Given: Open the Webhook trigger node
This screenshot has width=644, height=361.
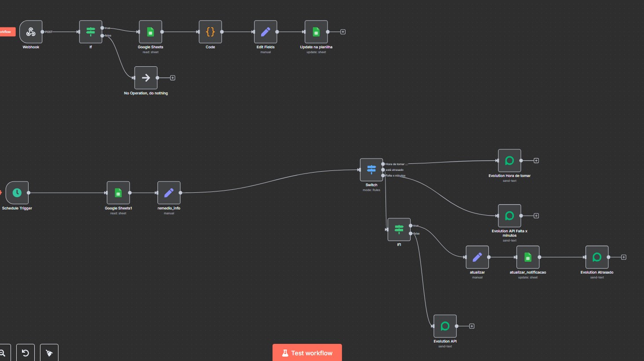Looking at the screenshot, I should click(31, 32).
